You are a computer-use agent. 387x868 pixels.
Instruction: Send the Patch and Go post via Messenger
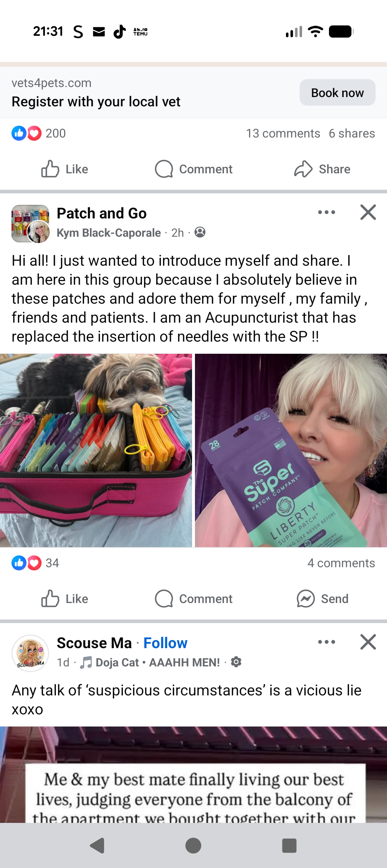(x=322, y=599)
